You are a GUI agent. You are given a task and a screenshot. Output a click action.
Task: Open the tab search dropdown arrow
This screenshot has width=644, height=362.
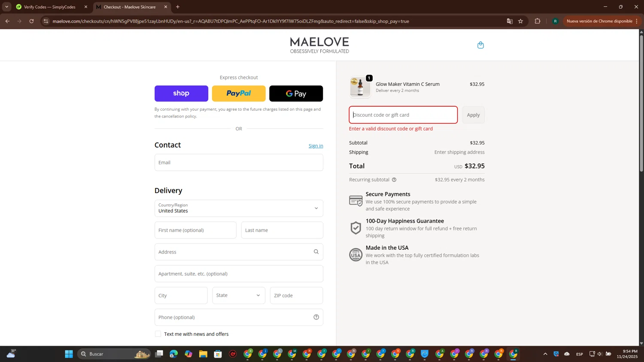coord(6,7)
